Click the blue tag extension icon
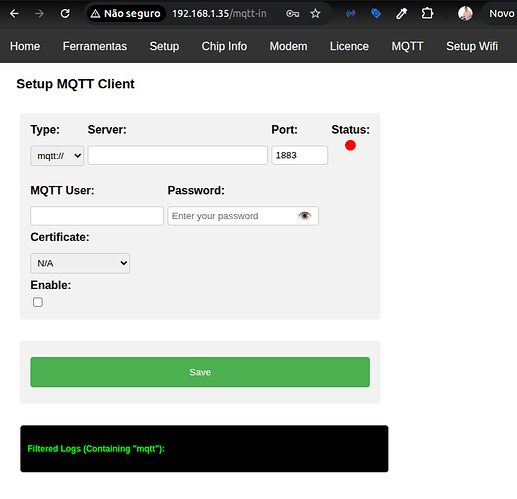 point(376,14)
